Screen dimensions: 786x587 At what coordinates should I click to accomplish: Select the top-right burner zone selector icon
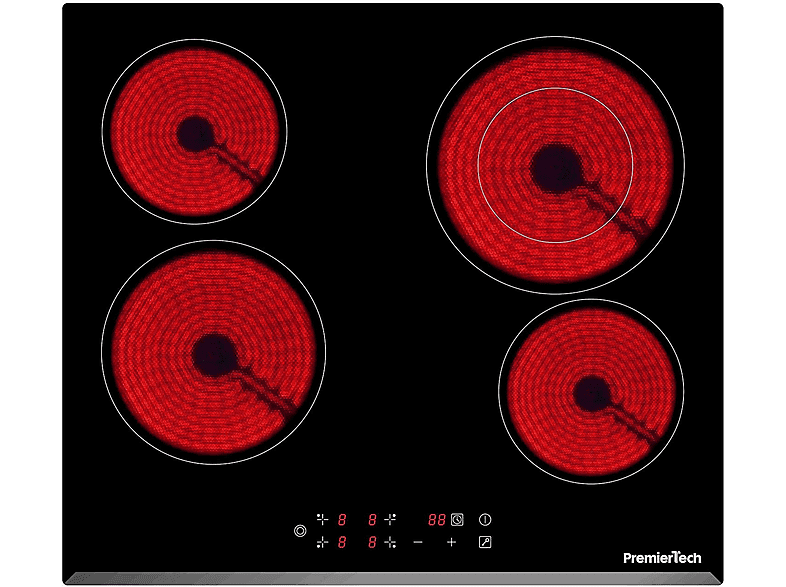point(390,519)
